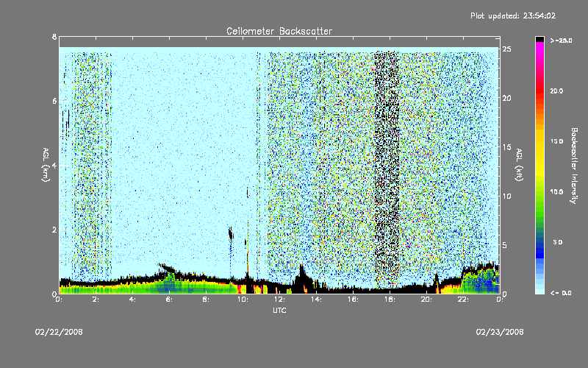Click the '20' kft tick on right axis

507,98
